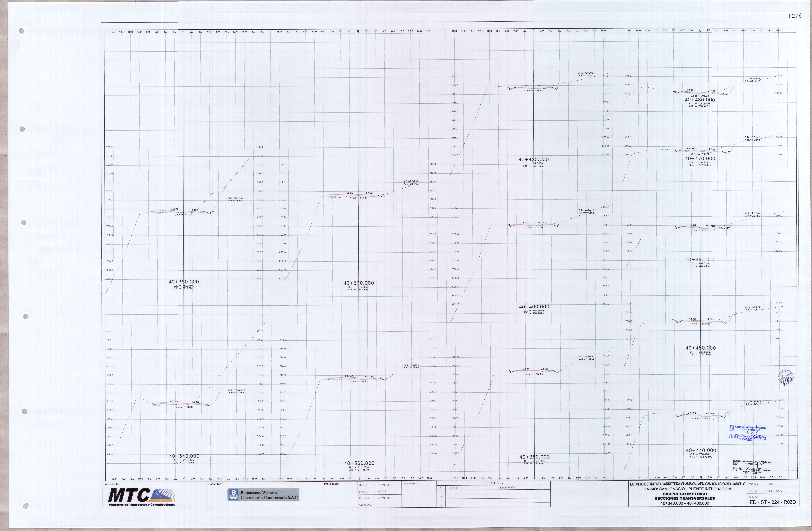This screenshot has width=812, height=531.
Task: Select the page number 0276
Action: tap(795, 16)
